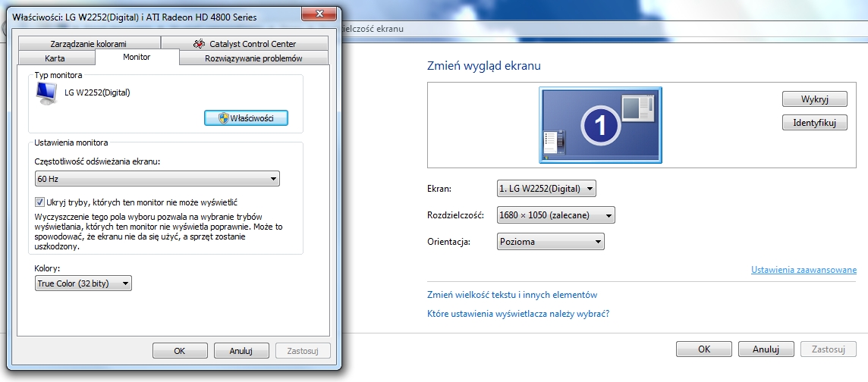
Task: Open the screen refresh rate dropdown
Action: coord(157,179)
